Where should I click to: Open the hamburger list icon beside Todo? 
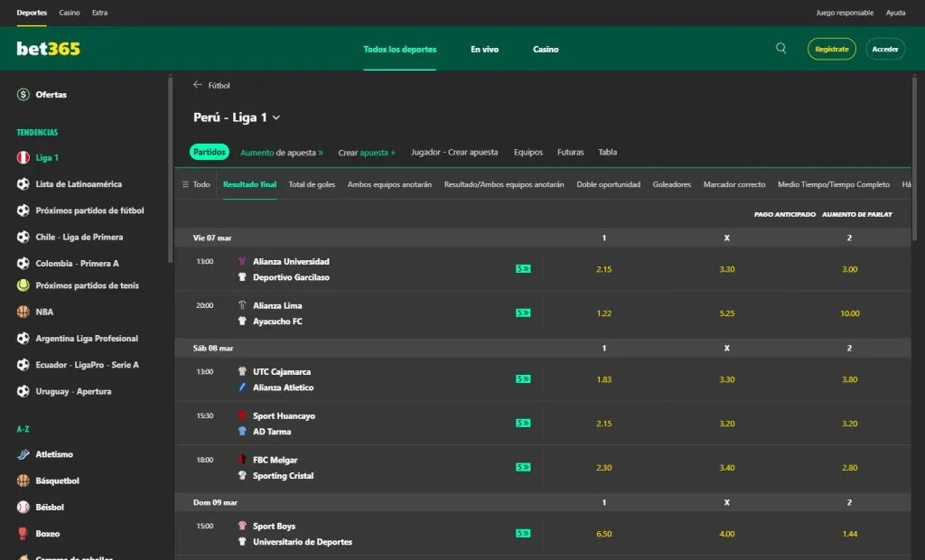pyautogui.click(x=183, y=183)
